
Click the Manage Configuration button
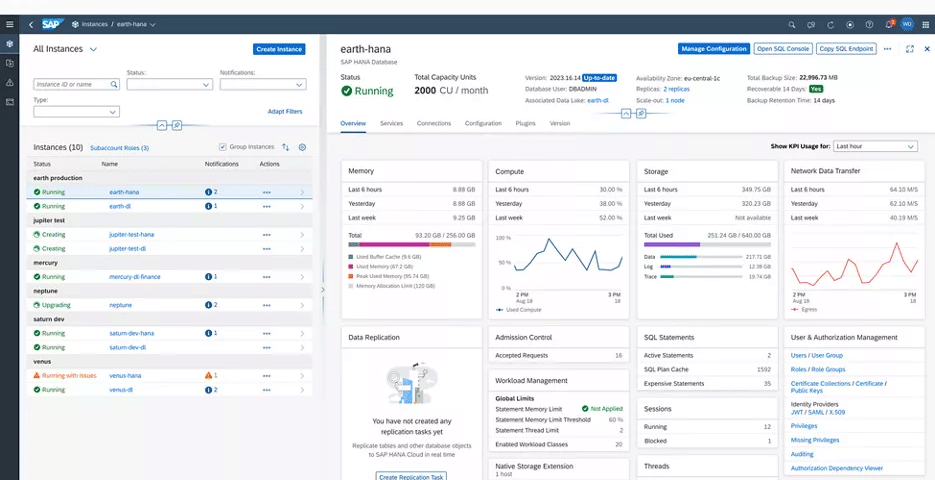714,49
